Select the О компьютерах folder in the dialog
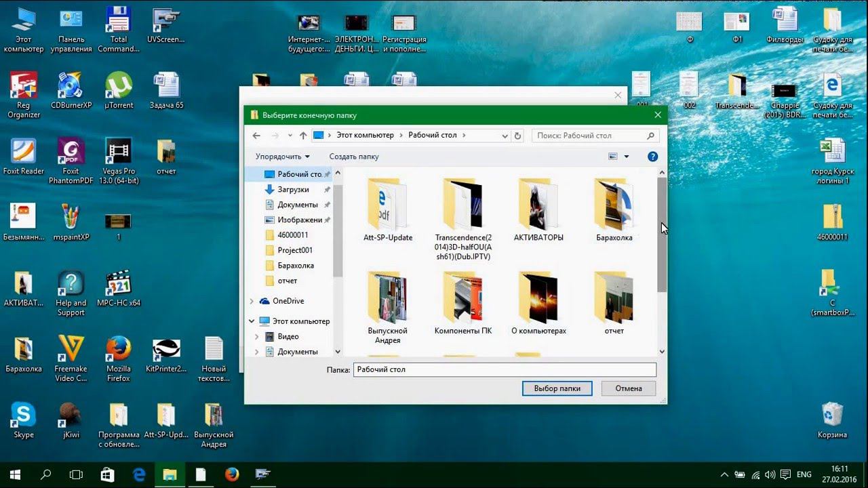Screen dimensions: 868x488 pos(539,303)
